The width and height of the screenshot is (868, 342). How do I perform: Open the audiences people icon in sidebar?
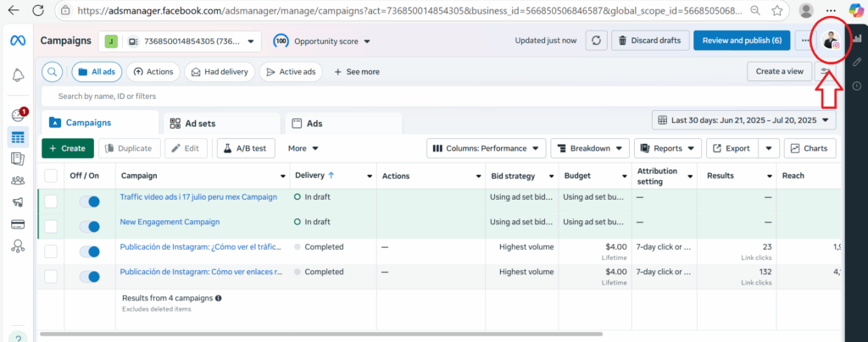pos(18,180)
